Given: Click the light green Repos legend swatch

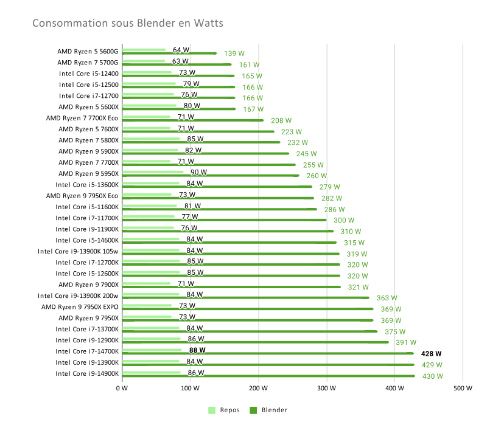Looking at the screenshot, I should 212,410.
